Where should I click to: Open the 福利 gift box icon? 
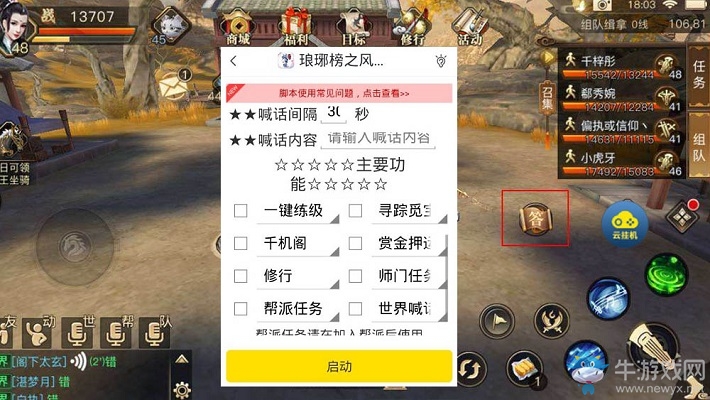(296, 28)
